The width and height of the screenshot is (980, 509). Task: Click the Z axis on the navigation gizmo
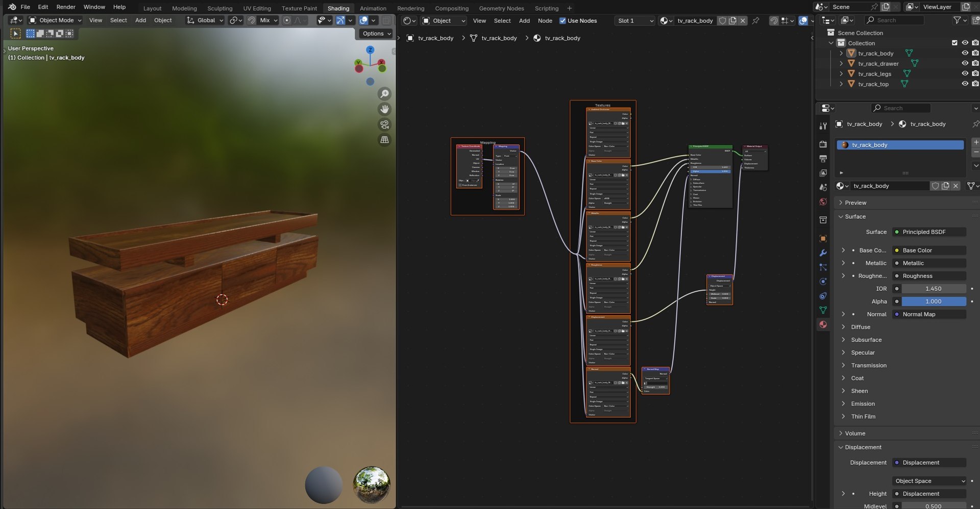tap(370, 49)
